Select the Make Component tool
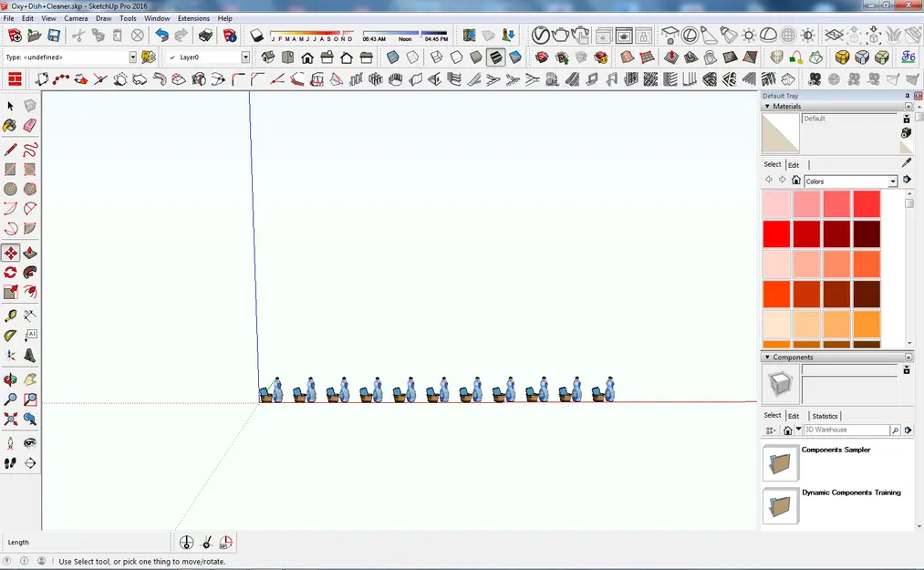This screenshot has height=570, width=924. point(29,107)
